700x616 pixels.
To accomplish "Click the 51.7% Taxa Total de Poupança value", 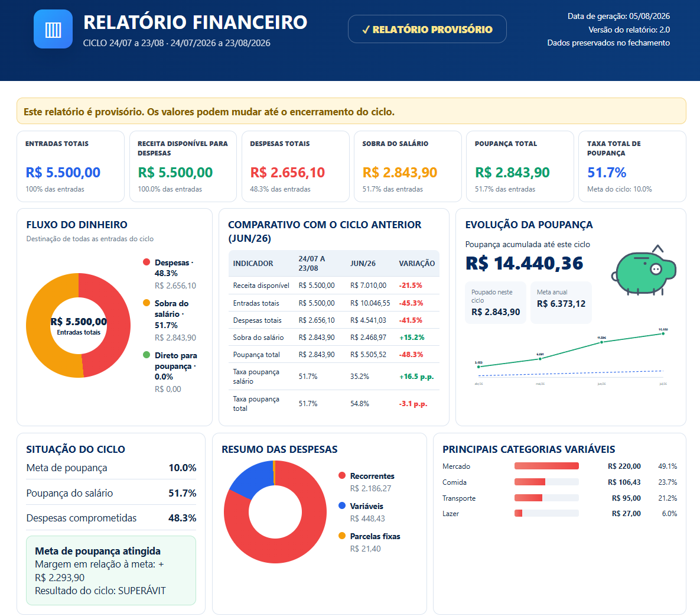I will tap(607, 173).
